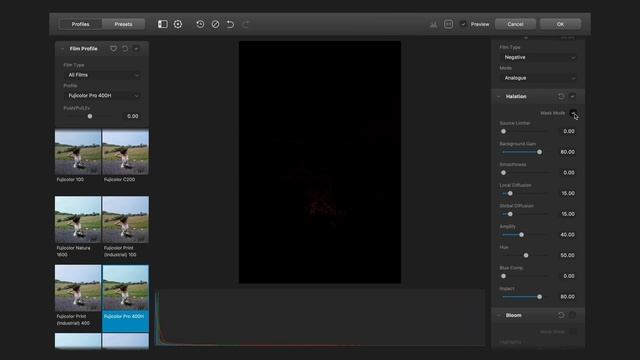The width and height of the screenshot is (640, 360).
Task: Click the Push/Pull slider handle
Action: coord(90,116)
